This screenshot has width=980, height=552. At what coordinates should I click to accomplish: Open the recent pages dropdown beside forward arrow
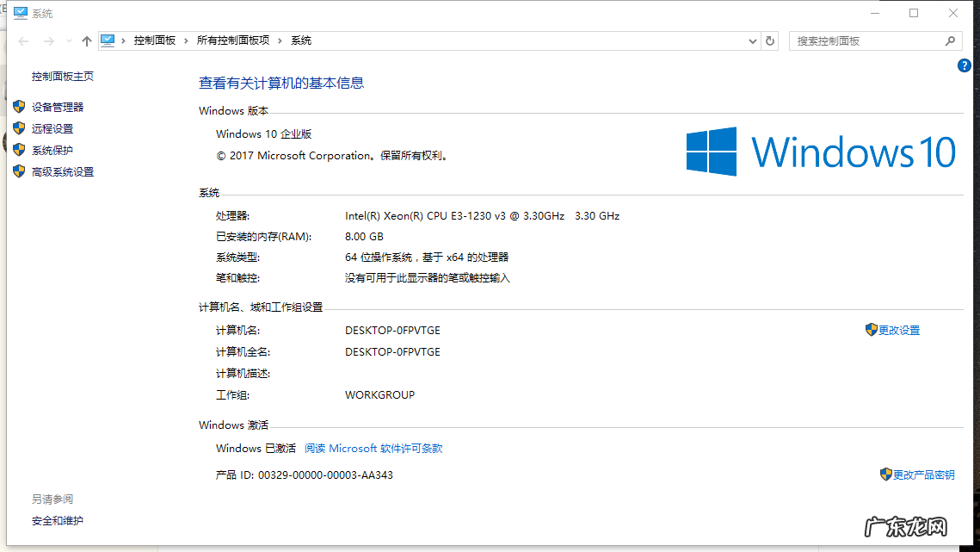coord(69,40)
